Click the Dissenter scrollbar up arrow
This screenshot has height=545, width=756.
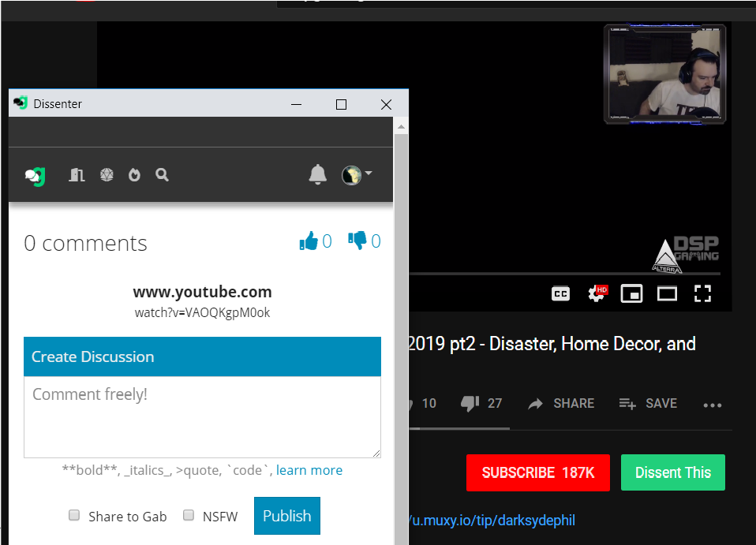point(401,127)
